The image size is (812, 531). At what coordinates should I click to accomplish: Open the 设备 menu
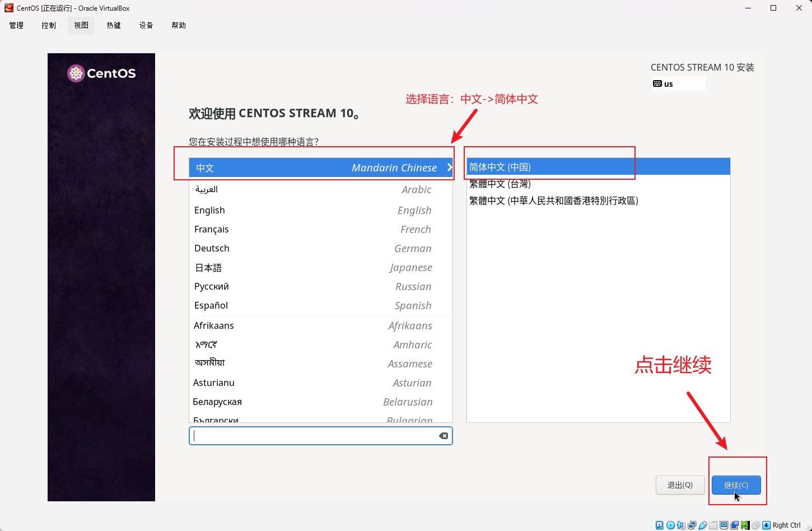coord(146,25)
